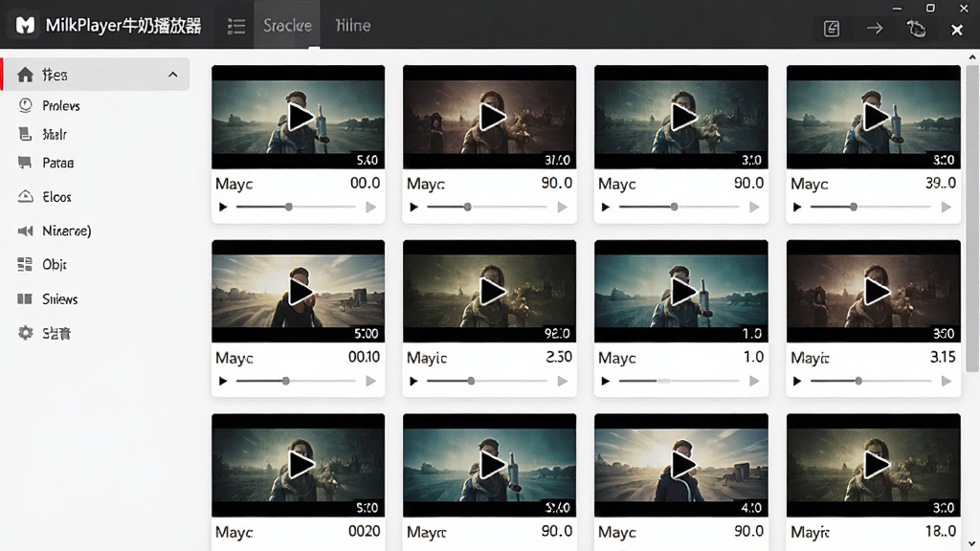Play the card showing 00.0 using its small play button

point(223,207)
